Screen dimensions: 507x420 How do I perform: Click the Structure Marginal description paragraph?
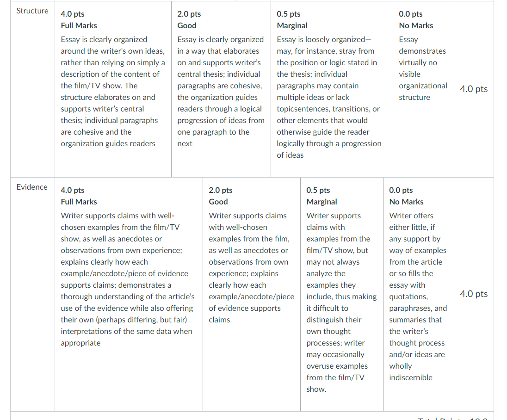[x=329, y=97]
